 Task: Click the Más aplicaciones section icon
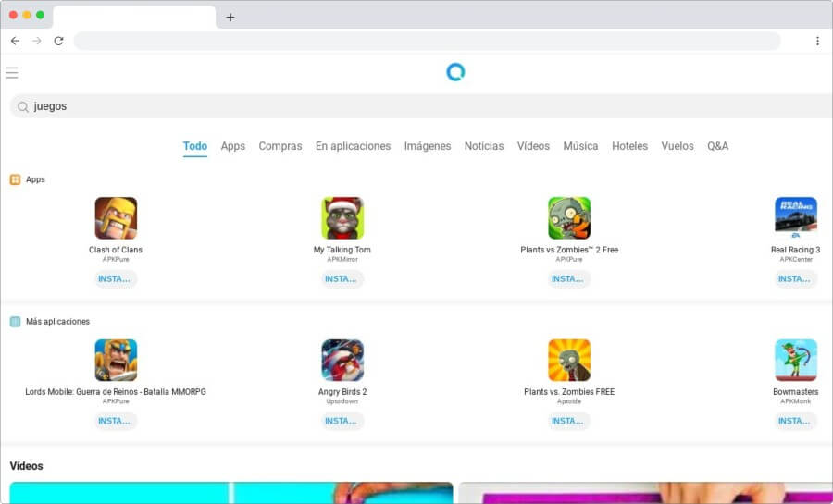point(16,322)
